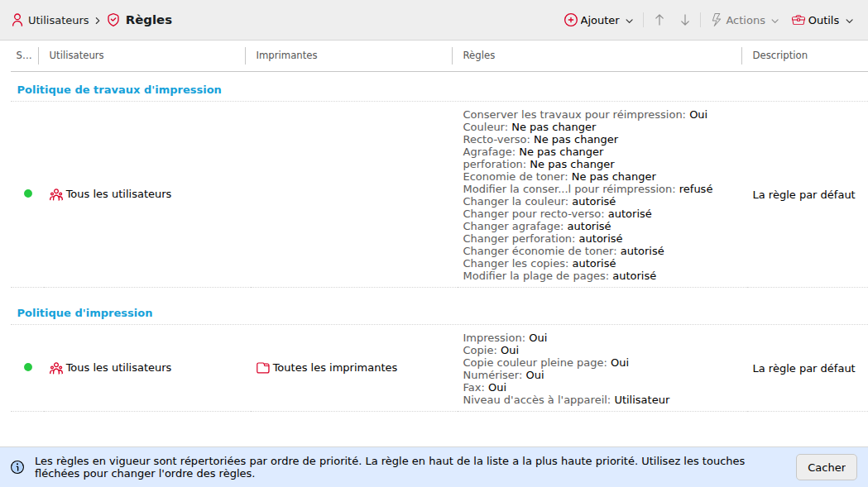Open the Actions dropdown arrow
The height and width of the screenshot is (487, 868).
tap(775, 21)
